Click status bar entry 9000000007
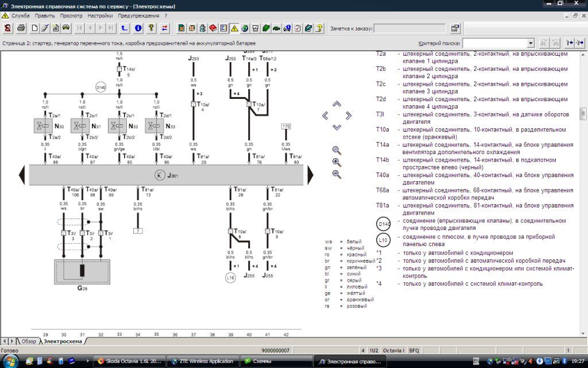 tap(276, 350)
